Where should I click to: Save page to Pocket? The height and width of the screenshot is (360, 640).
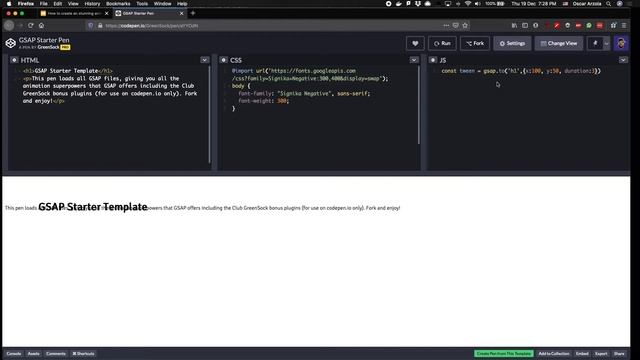tap(456, 25)
